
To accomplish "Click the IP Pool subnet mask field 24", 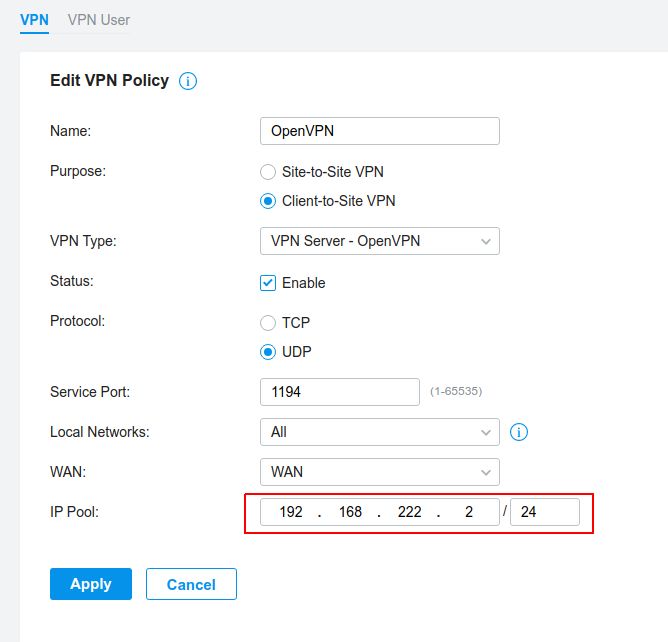I will [545, 512].
